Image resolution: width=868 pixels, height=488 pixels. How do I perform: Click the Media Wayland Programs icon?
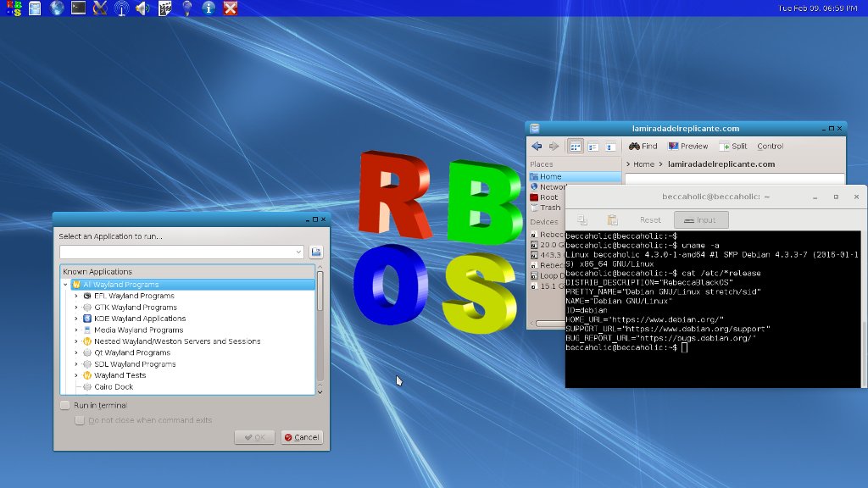click(x=87, y=330)
